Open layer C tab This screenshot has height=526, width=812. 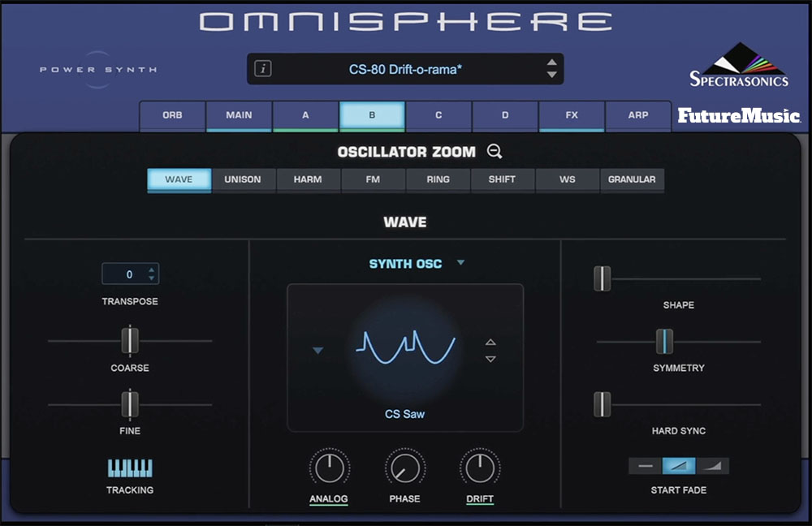(x=438, y=115)
